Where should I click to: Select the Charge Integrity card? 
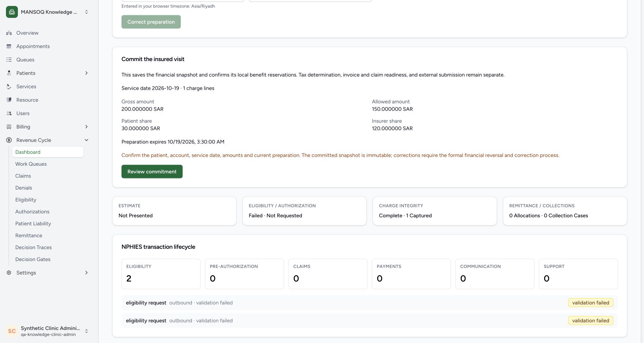click(x=435, y=211)
